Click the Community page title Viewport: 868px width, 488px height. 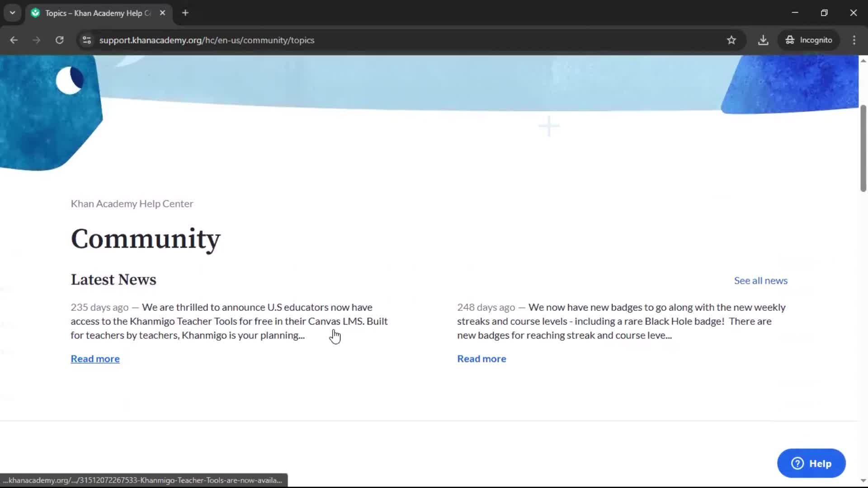click(x=146, y=239)
